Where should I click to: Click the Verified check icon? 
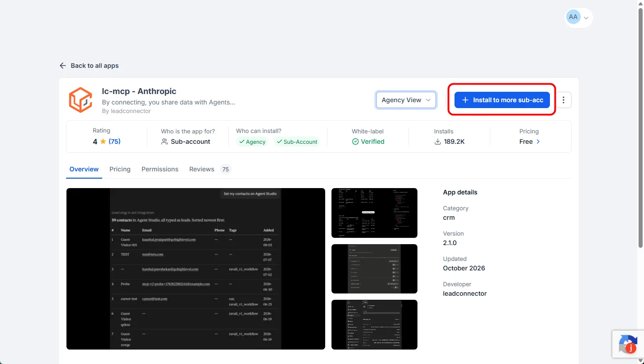click(x=355, y=142)
